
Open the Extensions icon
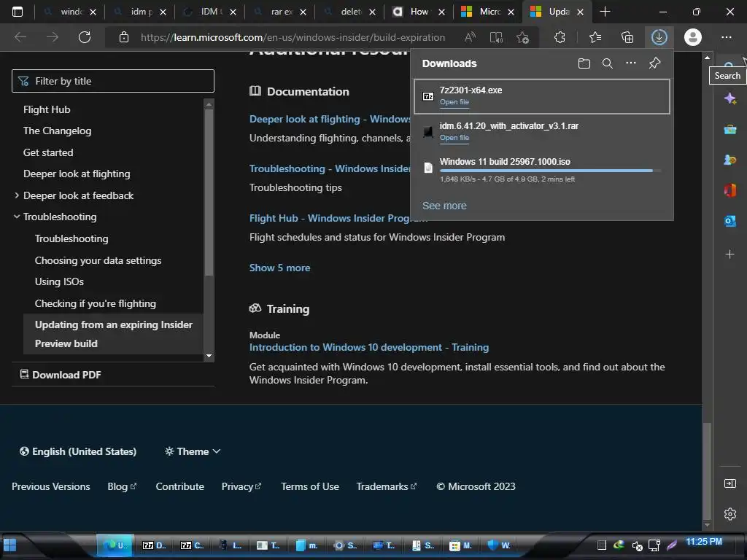[560, 37]
